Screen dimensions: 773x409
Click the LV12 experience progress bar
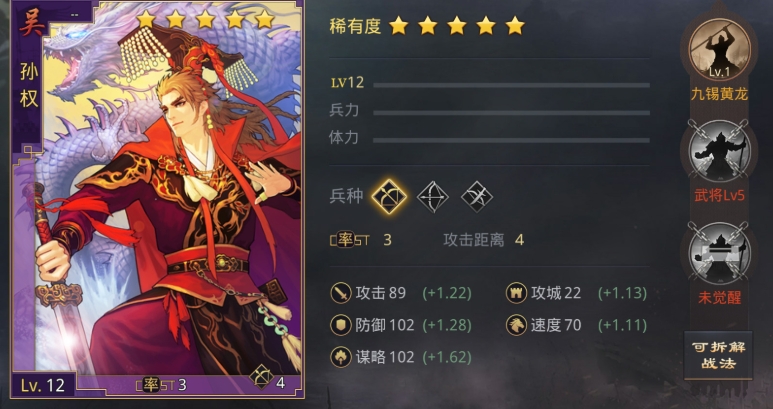pyautogui.click(x=511, y=85)
